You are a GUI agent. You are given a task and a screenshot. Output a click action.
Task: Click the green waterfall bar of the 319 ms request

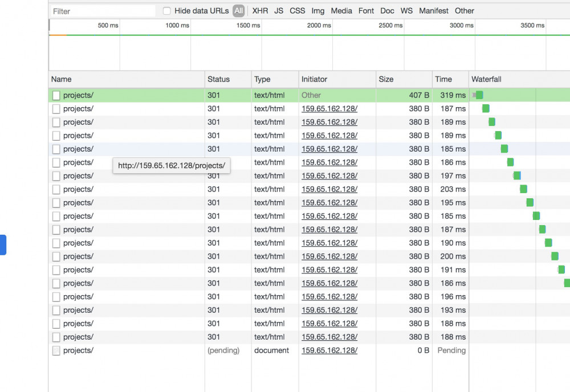[479, 95]
